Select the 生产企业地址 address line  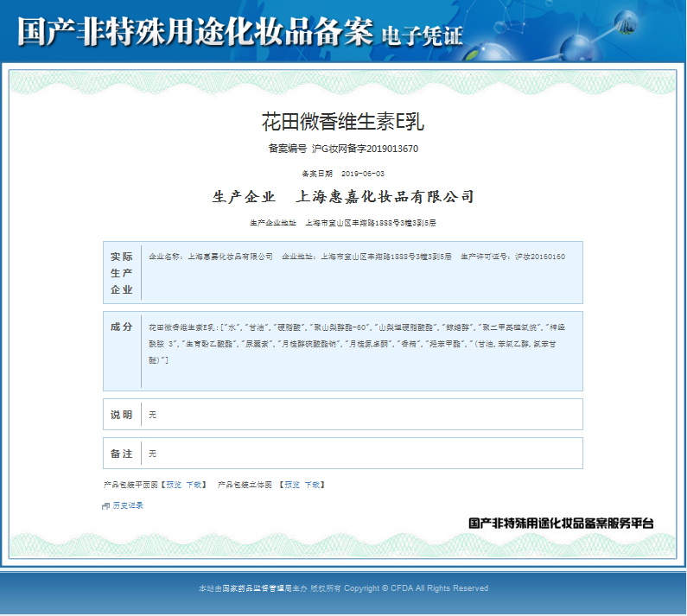click(343, 223)
